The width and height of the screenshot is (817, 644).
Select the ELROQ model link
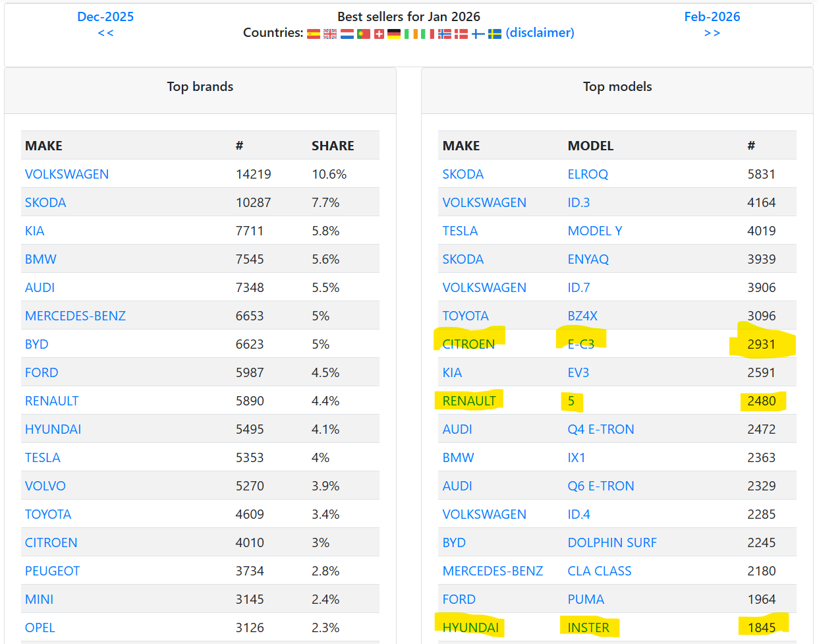(588, 174)
